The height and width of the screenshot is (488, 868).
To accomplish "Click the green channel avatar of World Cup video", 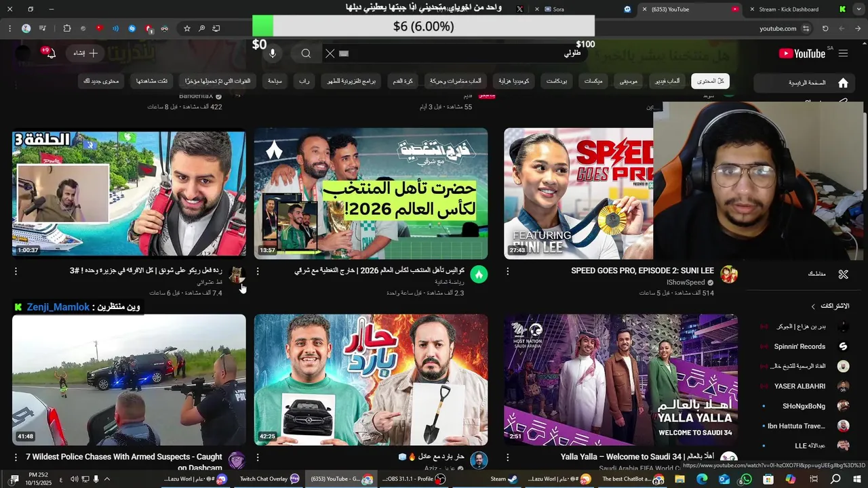I will 479,274.
